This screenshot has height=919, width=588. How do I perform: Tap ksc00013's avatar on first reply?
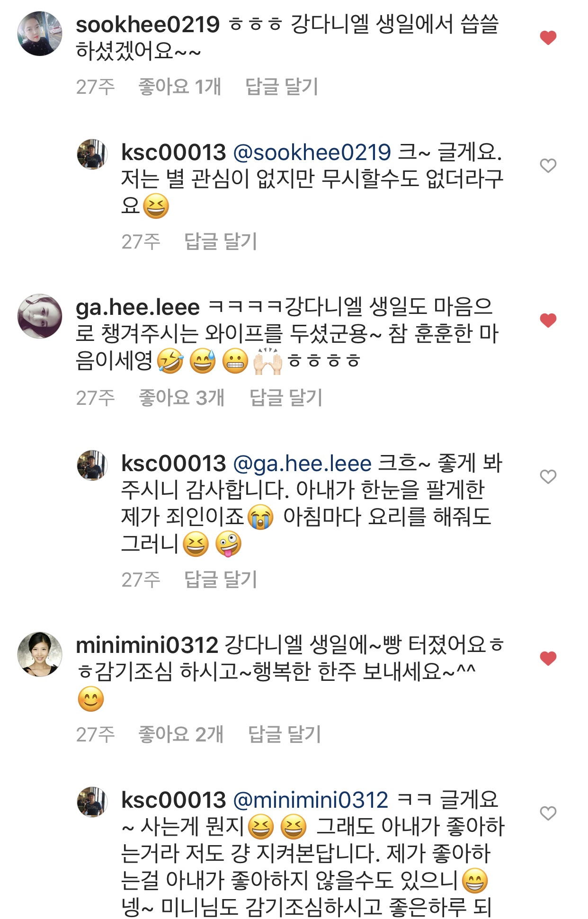pyautogui.click(x=92, y=154)
